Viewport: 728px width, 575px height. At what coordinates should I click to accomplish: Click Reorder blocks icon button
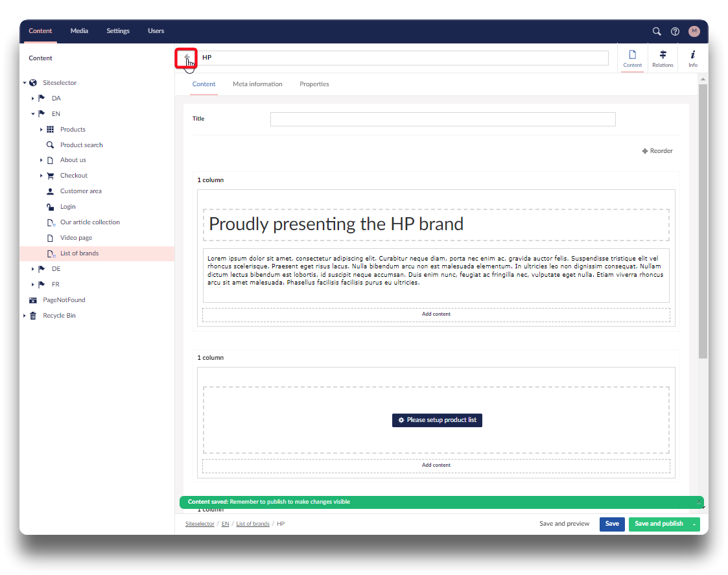tap(657, 151)
